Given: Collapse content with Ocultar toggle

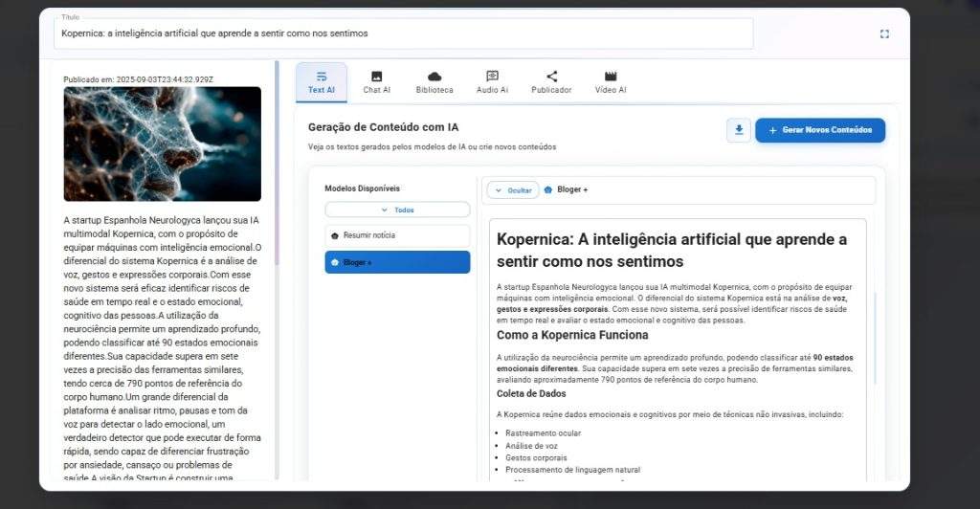Looking at the screenshot, I should (x=513, y=190).
